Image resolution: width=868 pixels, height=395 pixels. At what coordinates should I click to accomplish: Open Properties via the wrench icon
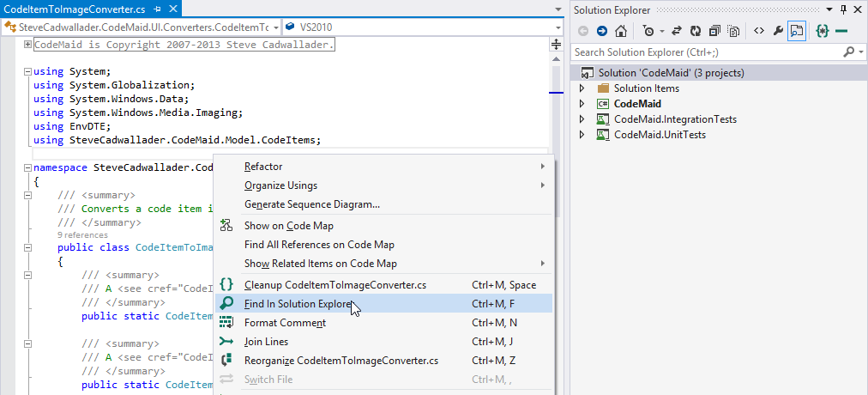778,31
